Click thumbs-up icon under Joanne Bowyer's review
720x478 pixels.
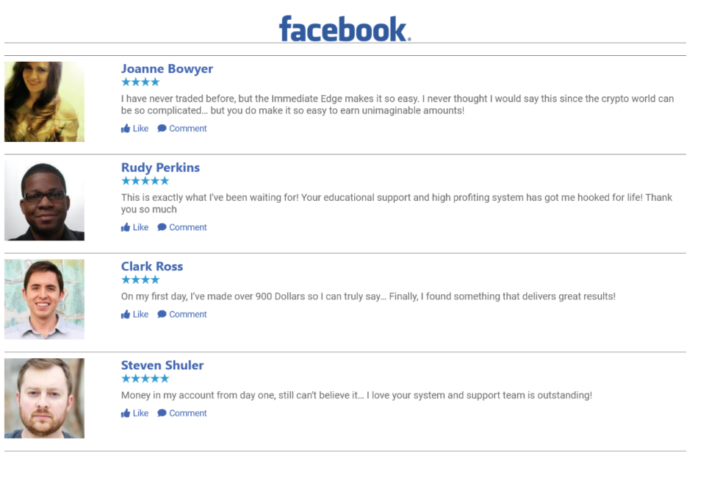pyautogui.click(x=126, y=129)
